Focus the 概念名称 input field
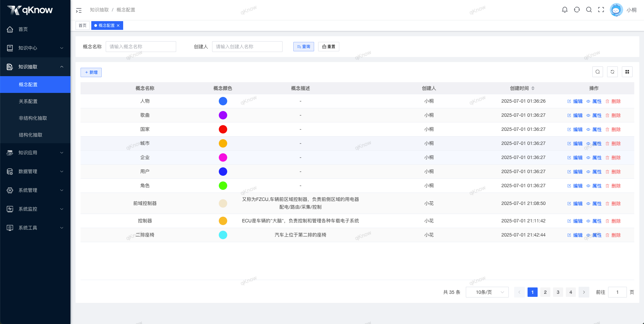Image resolution: width=644 pixels, height=324 pixels. click(x=141, y=47)
